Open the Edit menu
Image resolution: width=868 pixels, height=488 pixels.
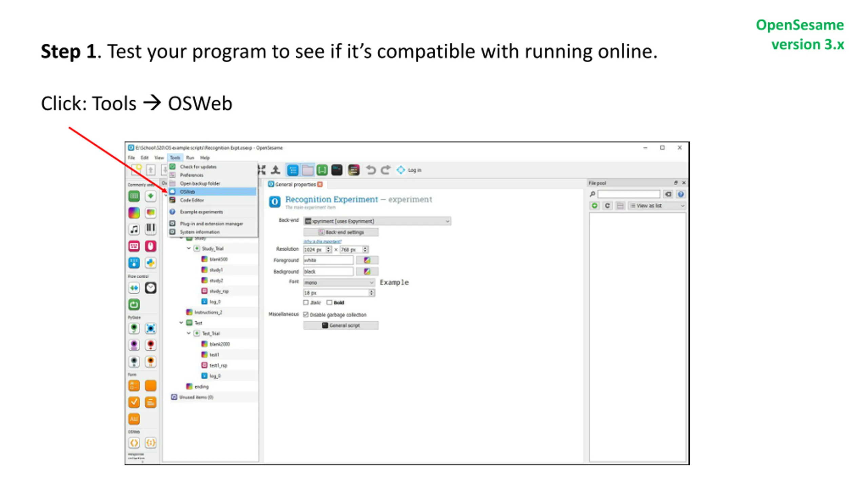145,158
